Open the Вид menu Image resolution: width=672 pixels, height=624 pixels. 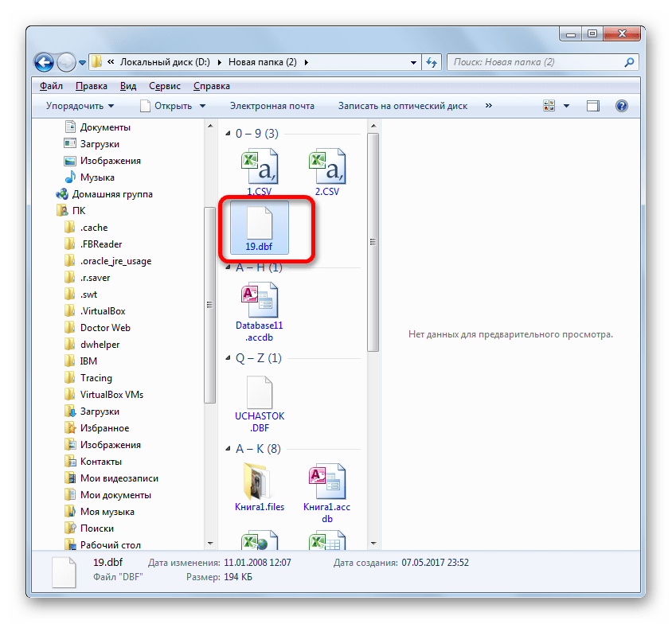[127, 86]
